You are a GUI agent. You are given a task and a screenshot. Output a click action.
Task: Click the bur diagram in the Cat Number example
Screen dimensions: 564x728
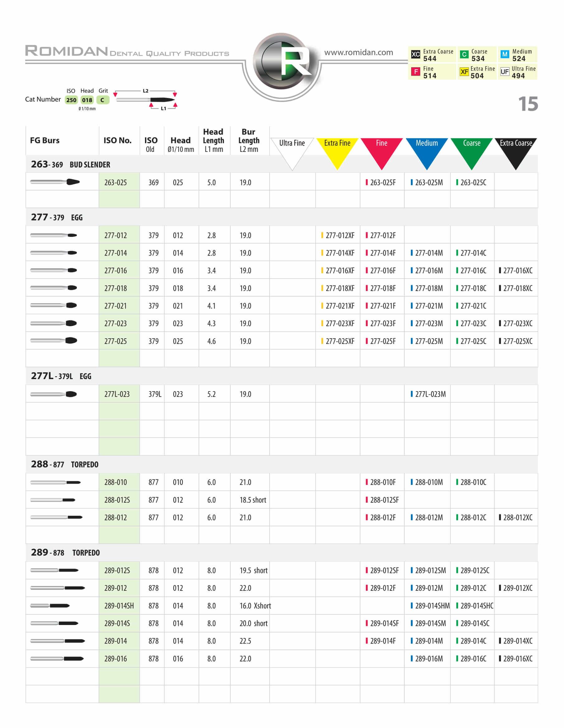pyautogui.click(x=145, y=100)
